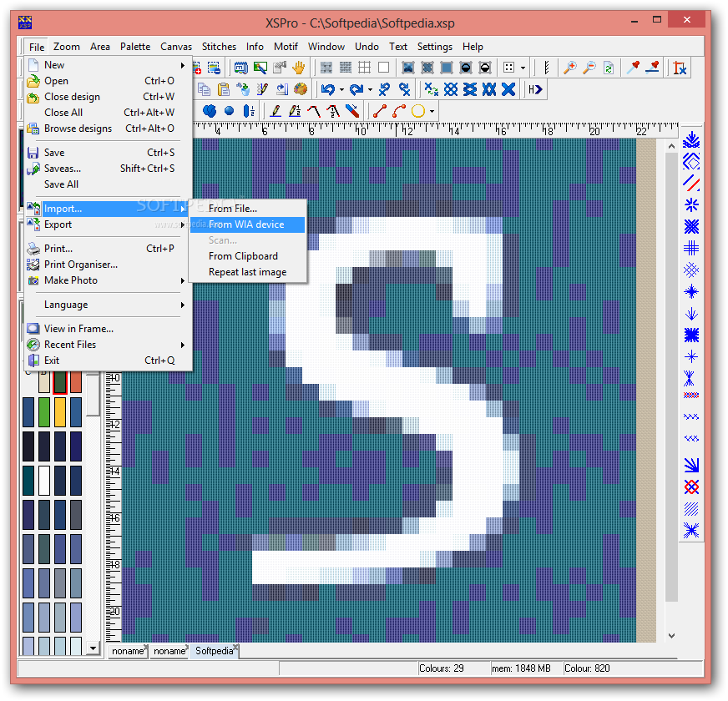
Task: Select the blue round bead tool
Action: pos(229,112)
